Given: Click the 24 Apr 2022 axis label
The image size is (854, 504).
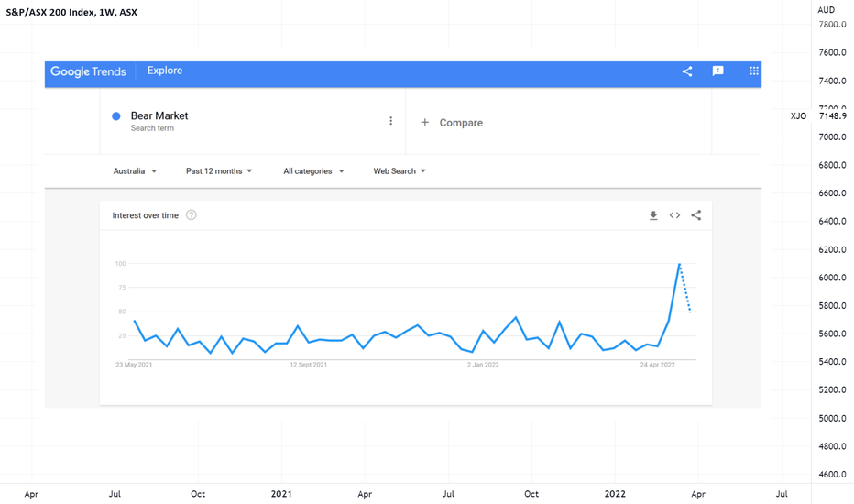Looking at the screenshot, I should pos(657,365).
